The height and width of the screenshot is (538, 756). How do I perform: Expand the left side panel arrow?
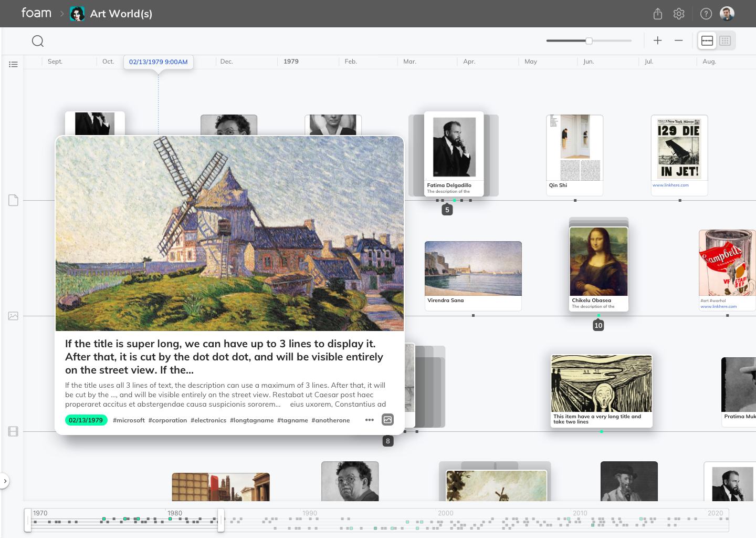[x=5, y=481]
